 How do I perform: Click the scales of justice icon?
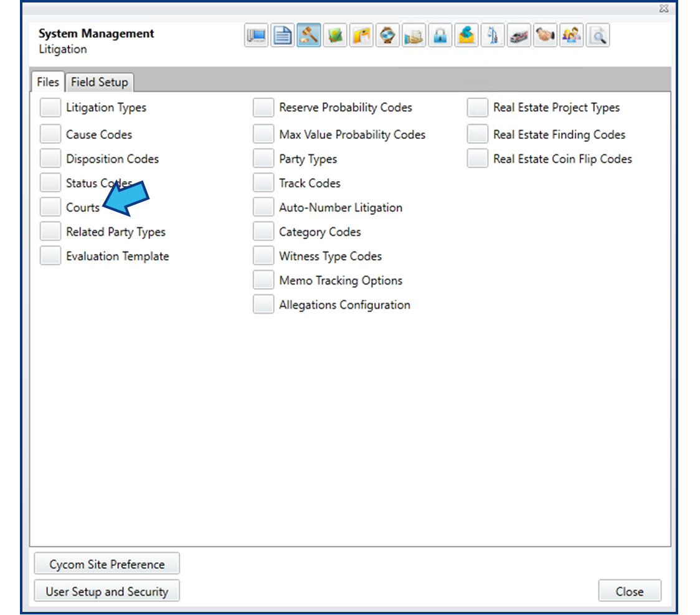pyautogui.click(x=493, y=35)
